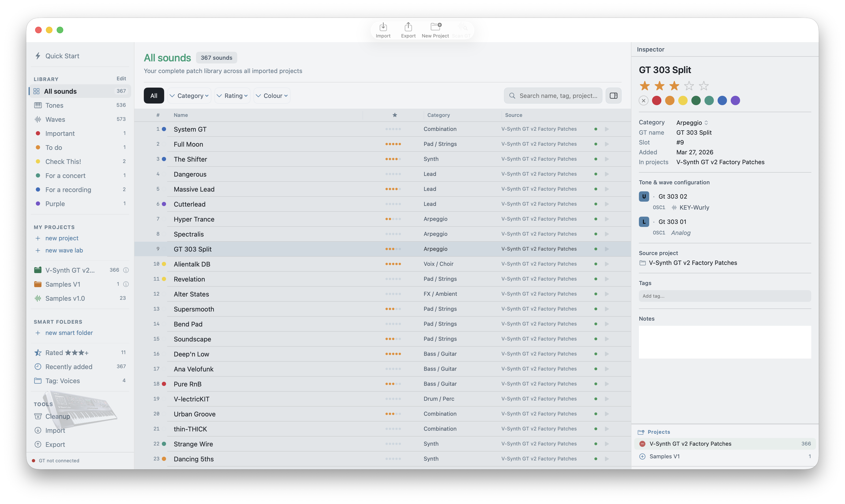
Task: Sort by Name column header
Action: pos(181,115)
